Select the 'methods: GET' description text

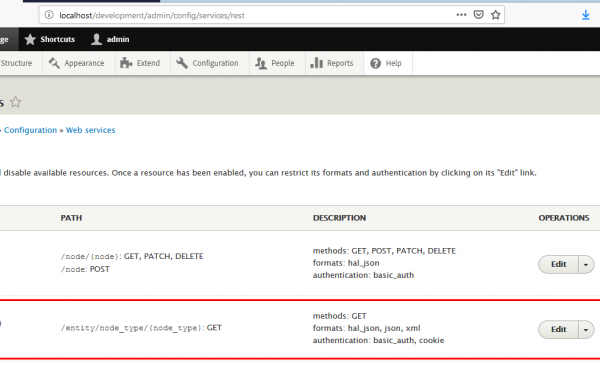(339, 316)
